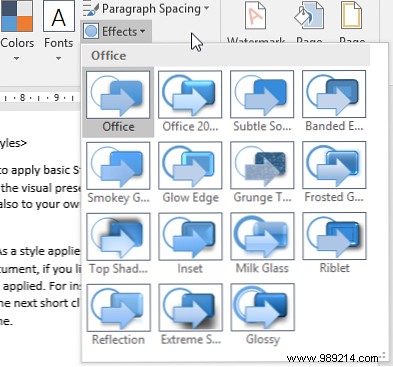
Task: Open the Effects dropdown button
Action: click(116, 32)
